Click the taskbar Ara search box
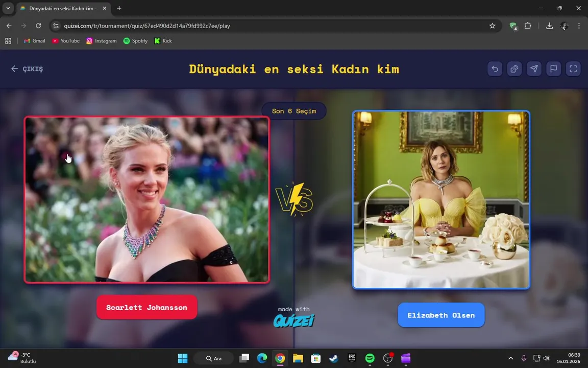Viewport: 588px width, 368px height. (x=214, y=358)
